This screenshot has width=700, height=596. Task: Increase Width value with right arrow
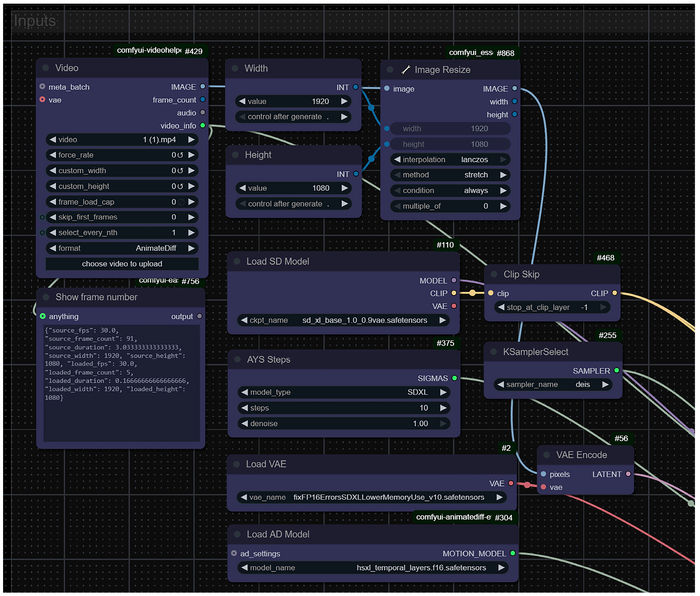point(344,101)
